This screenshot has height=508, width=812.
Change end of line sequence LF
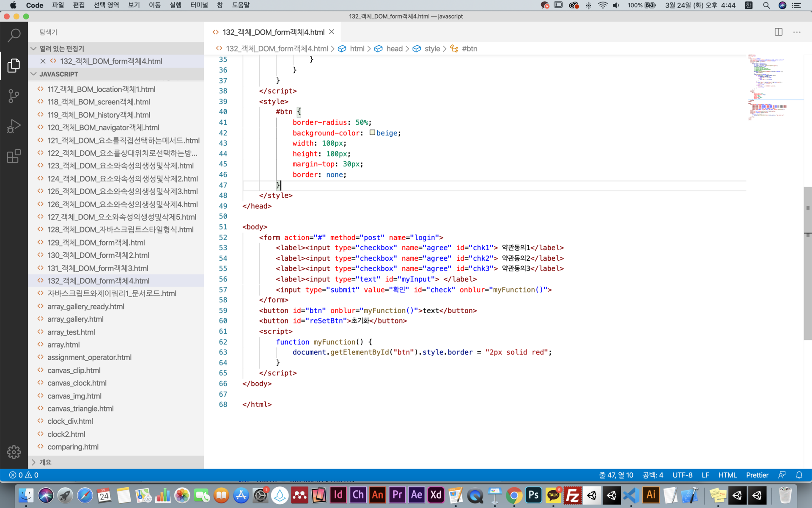[705, 475]
